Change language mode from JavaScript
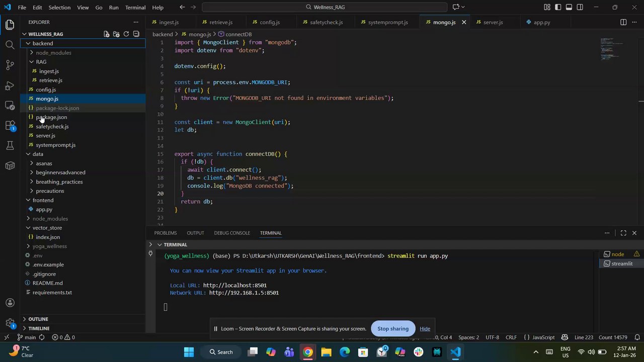The image size is (644, 362). [543, 337]
